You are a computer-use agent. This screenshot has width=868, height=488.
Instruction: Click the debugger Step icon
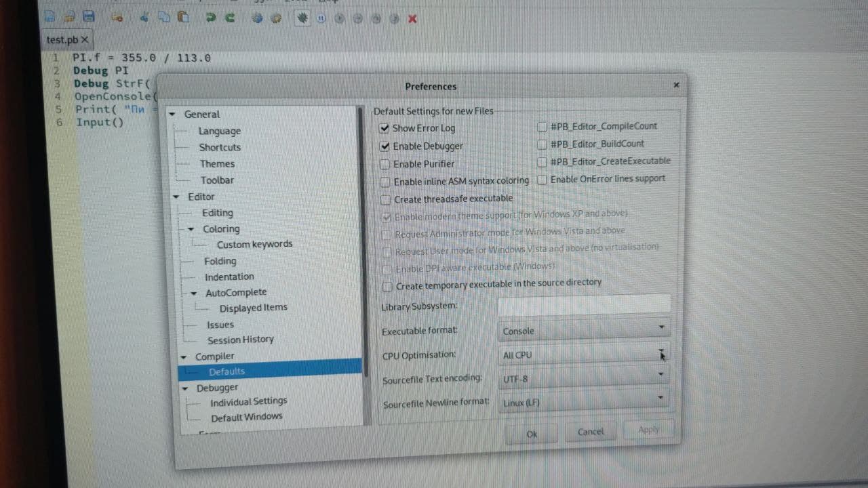click(358, 19)
